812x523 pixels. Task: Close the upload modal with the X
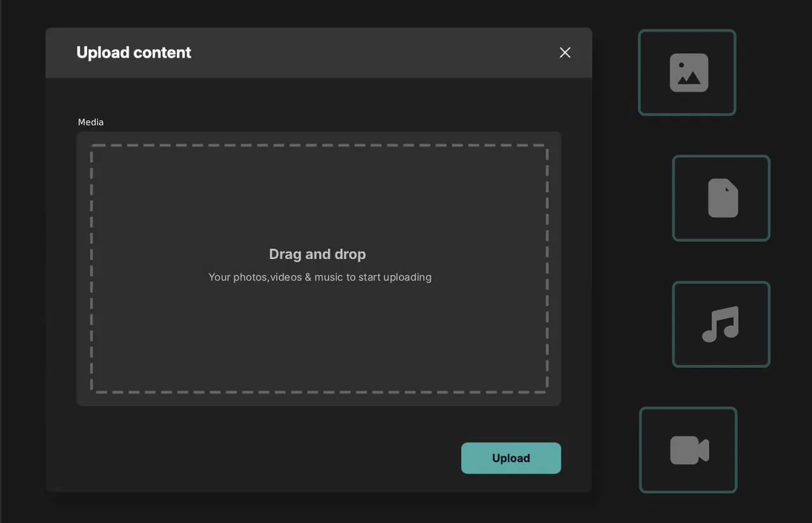[565, 52]
